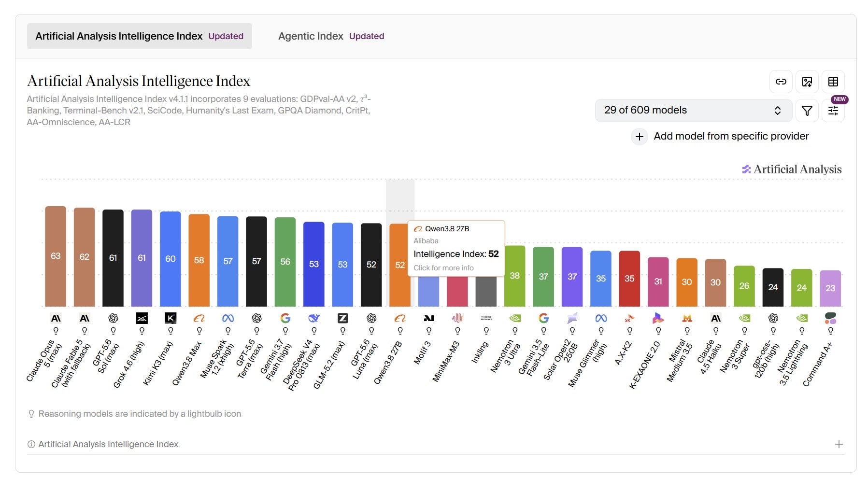Click the DeepSeek whale logo
This screenshot has height=478, width=868.
coord(314,318)
